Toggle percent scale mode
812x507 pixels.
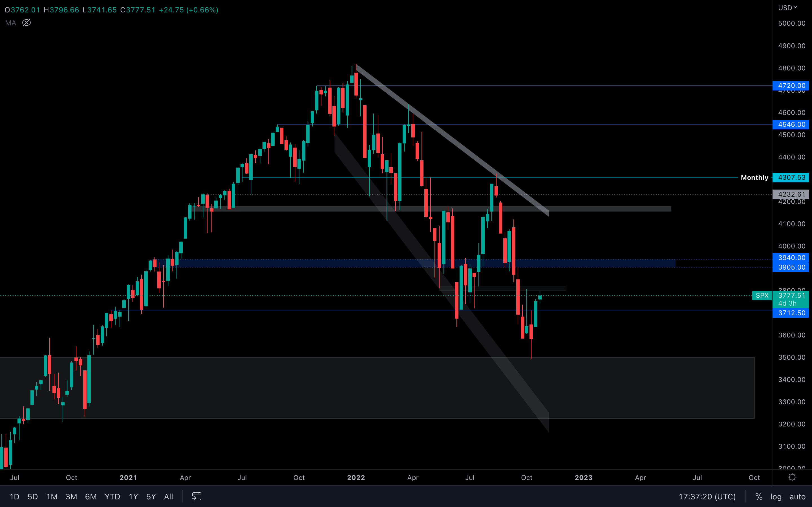759,497
